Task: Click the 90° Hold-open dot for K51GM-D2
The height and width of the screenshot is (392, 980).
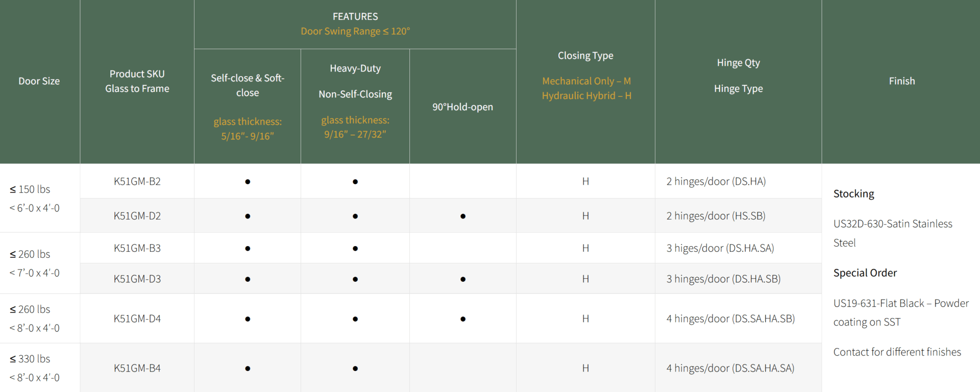Action: (x=462, y=216)
